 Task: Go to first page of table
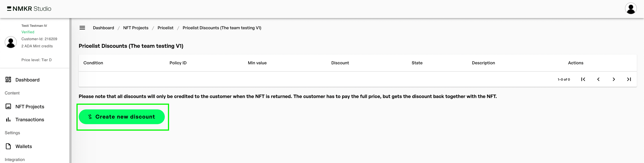tap(583, 79)
